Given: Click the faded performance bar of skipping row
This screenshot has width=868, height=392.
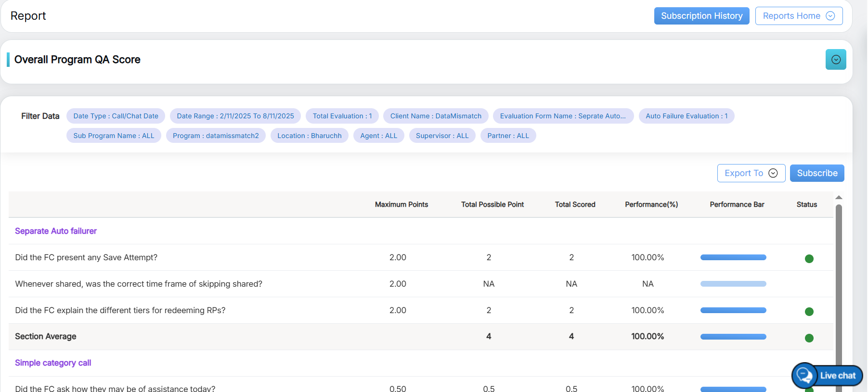Looking at the screenshot, I should 733,284.
